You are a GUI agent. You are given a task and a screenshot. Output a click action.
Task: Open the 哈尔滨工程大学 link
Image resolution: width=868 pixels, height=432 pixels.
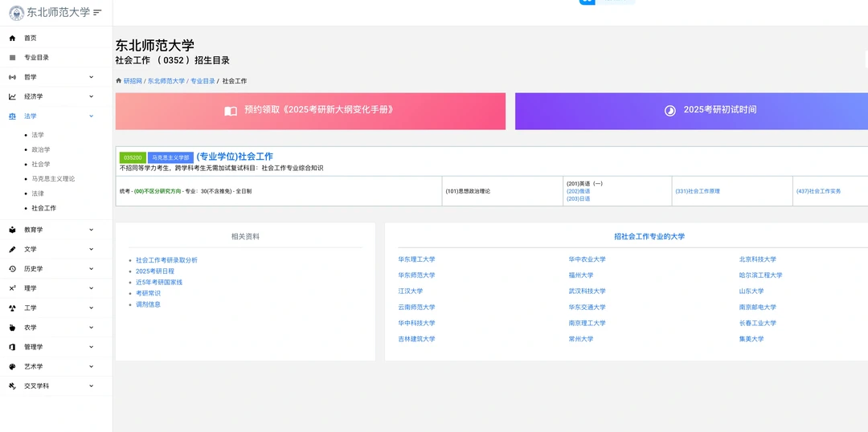click(x=760, y=275)
